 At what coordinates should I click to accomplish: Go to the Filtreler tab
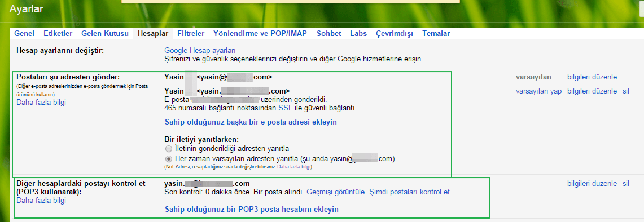(191, 34)
